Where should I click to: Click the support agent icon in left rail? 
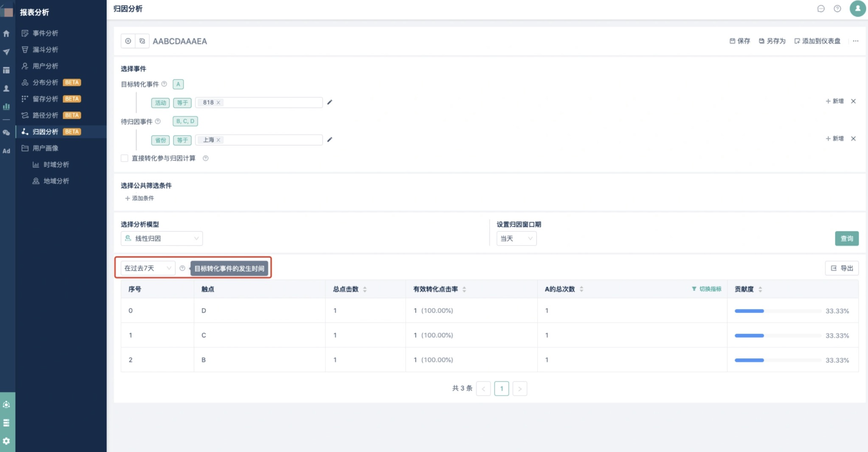click(x=6, y=404)
